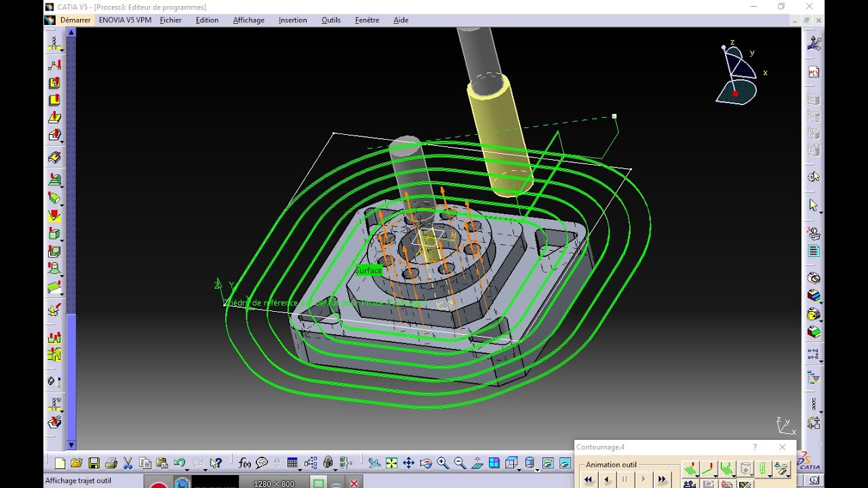Activate the What's This help pointer icon
The width and height of the screenshot is (868, 488).
point(216,464)
